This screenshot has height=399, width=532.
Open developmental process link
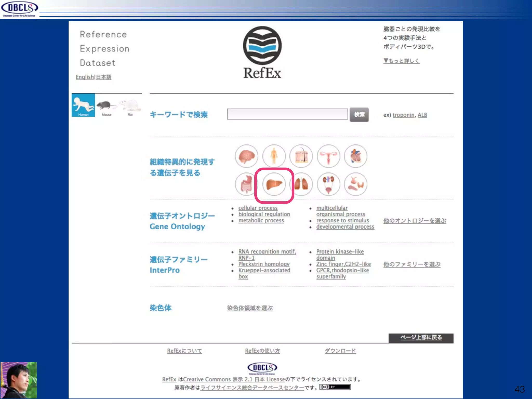click(x=345, y=227)
